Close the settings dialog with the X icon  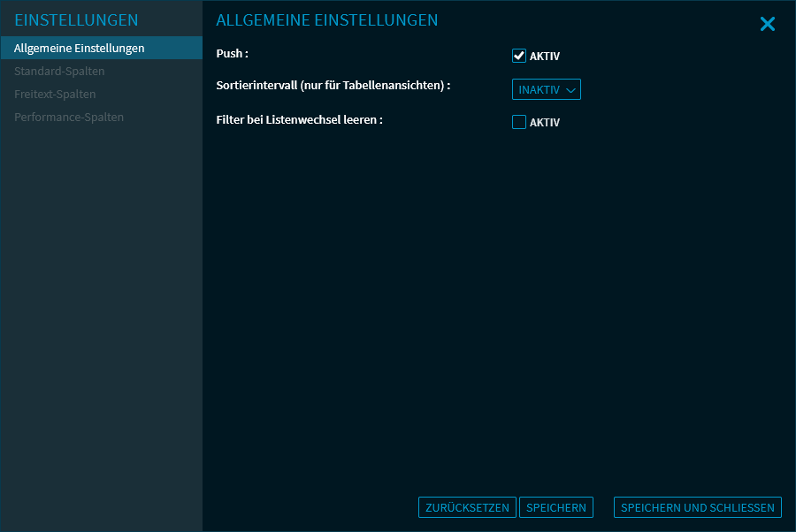[767, 25]
